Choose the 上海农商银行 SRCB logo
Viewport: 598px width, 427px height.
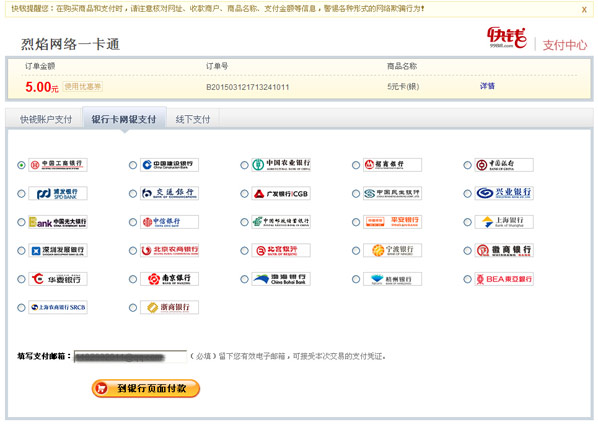(x=58, y=307)
